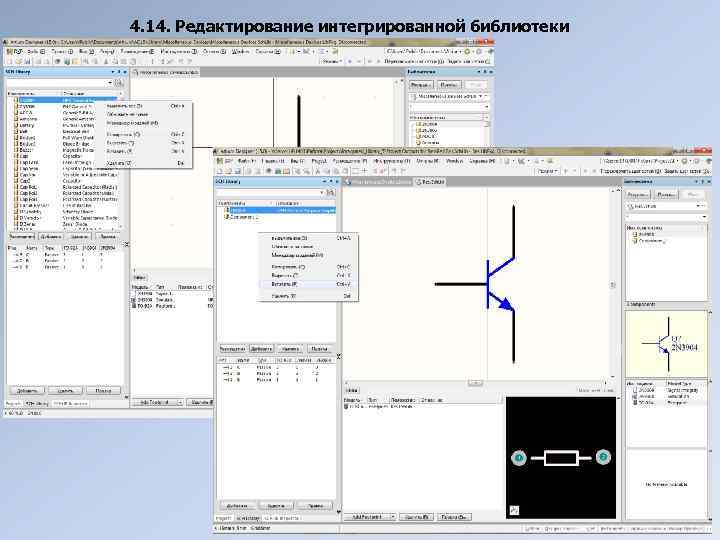
Task: Open the Add Footprint dropdown arrow in front window
Action: point(393,517)
